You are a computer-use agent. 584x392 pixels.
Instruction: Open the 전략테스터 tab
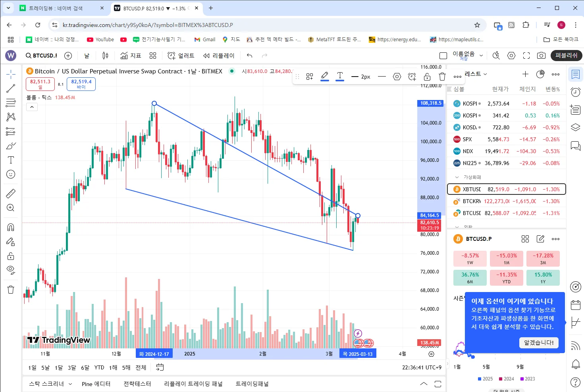(x=137, y=384)
